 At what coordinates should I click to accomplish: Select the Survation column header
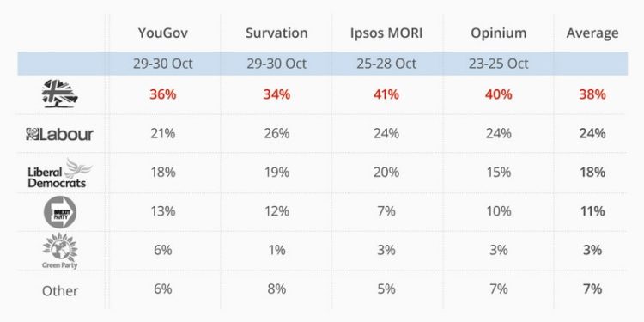[276, 33]
